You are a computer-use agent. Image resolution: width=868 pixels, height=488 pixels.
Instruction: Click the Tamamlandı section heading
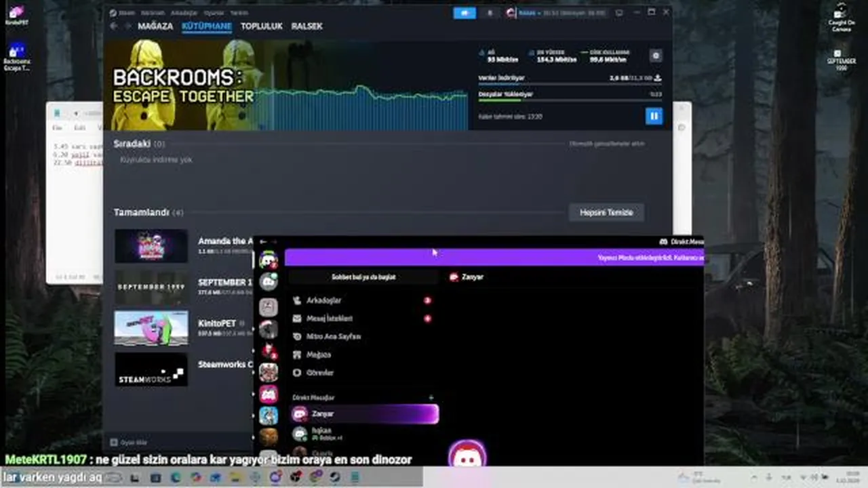pos(141,212)
